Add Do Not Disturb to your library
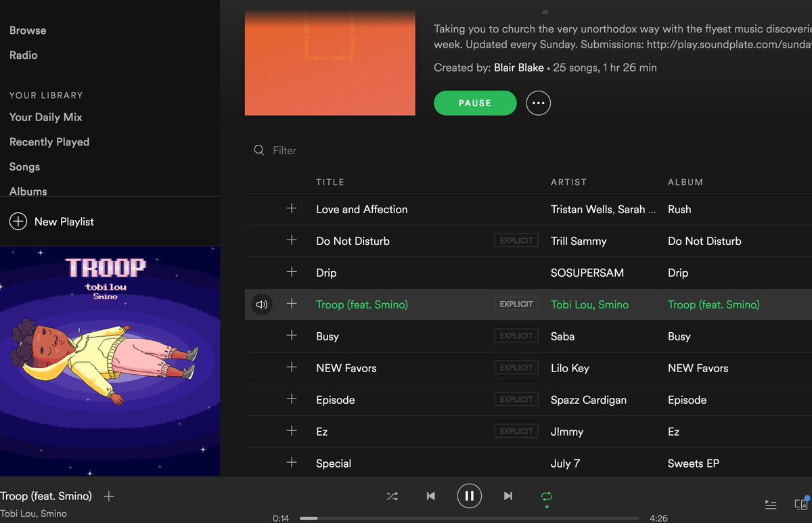 [292, 241]
